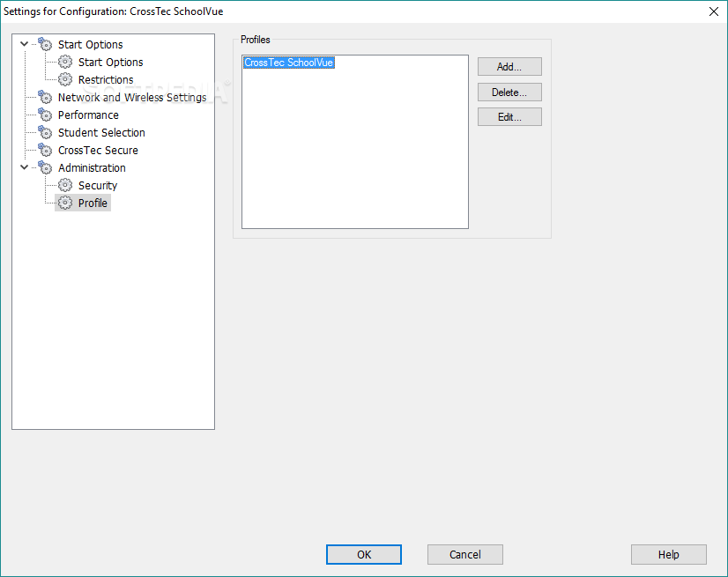The width and height of the screenshot is (728, 577).
Task: Click the gear icon beside Student Selection
Action: (x=45, y=132)
